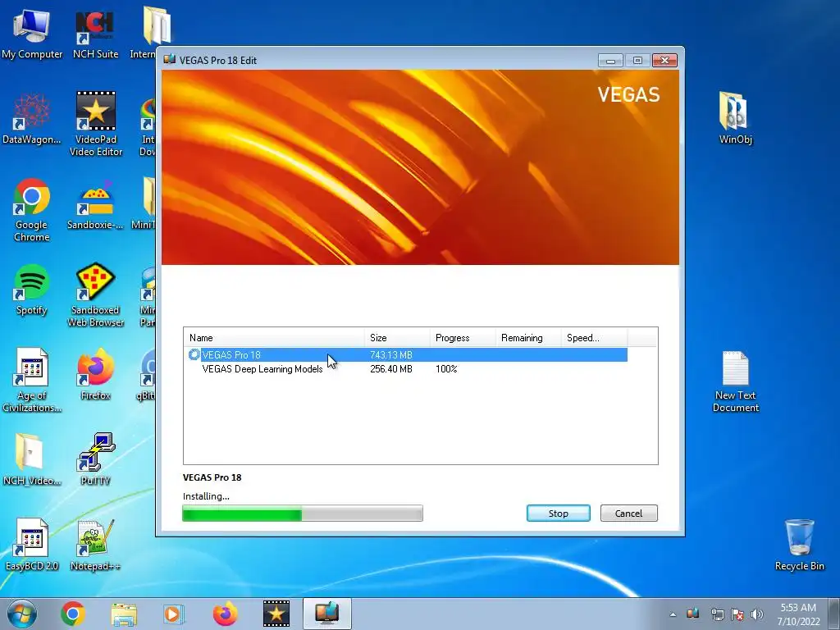Image resolution: width=840 pixels, height=630 pixels.
Task: Select Firefox desktop shortcut
Action: 95,374
